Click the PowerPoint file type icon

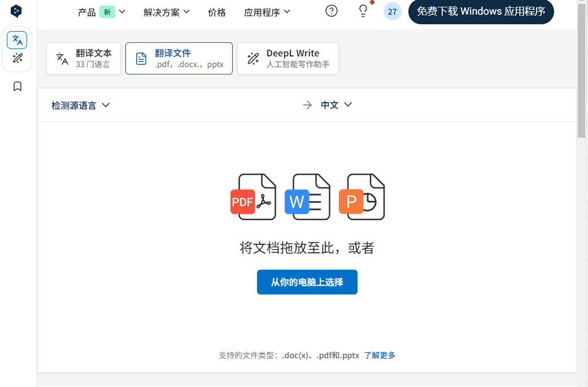[362, 197]
